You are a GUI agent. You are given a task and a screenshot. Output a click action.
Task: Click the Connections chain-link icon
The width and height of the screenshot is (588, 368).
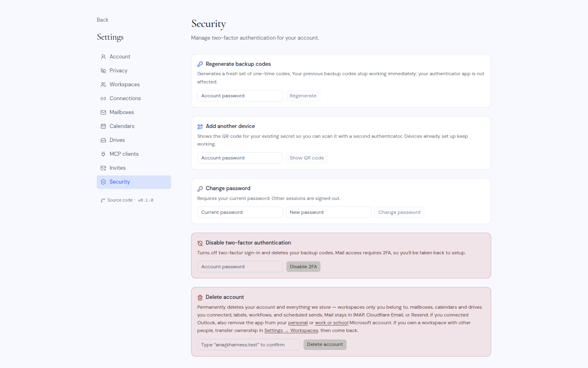(x=103, y=99)
